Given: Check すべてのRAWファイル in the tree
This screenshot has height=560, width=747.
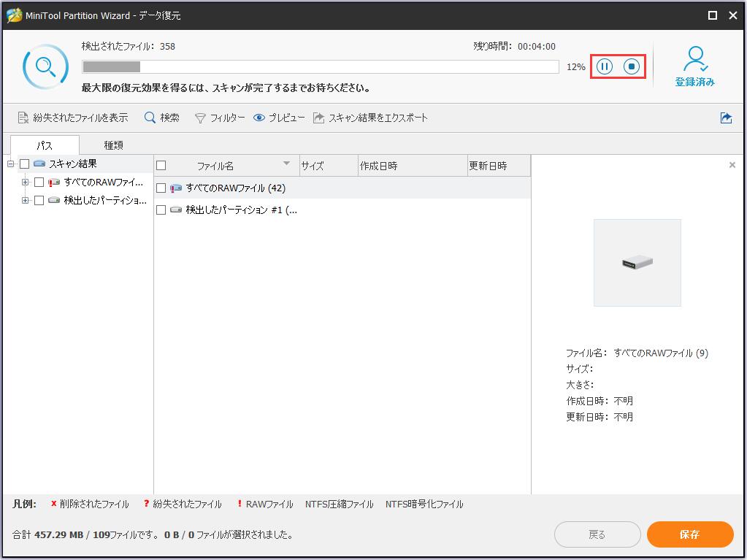Looking at the screenshot, I should pos(39,182).
